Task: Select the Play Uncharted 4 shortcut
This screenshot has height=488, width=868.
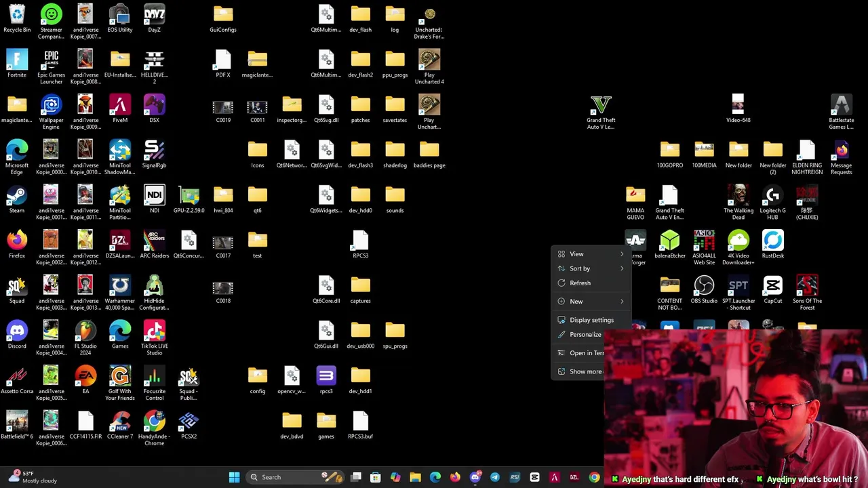Action: click(x=429, y=67)
